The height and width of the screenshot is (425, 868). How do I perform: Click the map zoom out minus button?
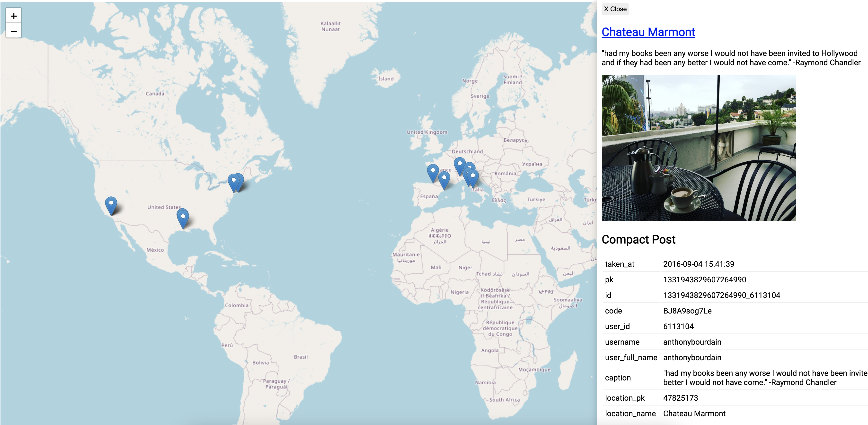14,31
